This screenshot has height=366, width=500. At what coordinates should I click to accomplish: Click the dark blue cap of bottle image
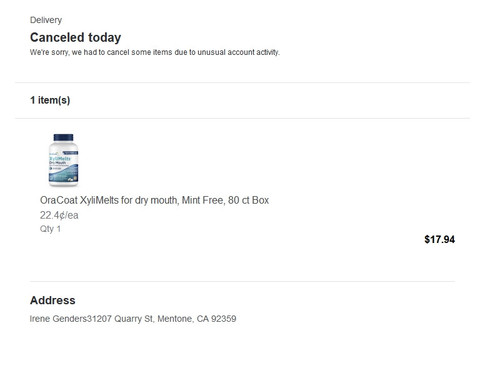(x=63, y=137)
